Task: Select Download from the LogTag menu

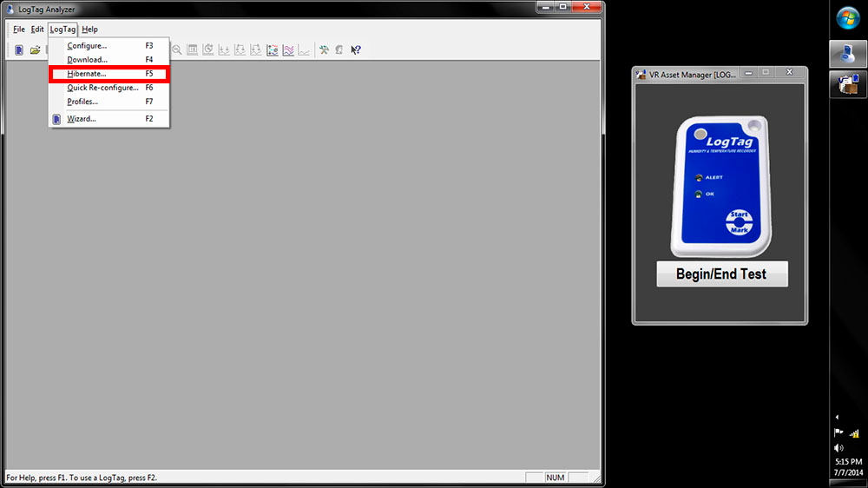Action: click(87, 60)
